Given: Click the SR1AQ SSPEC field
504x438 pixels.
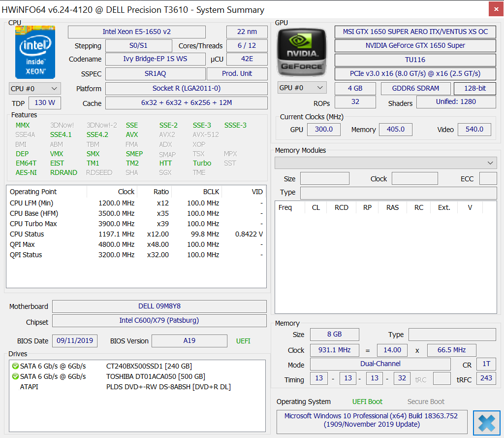Looking at the screenshot, I should pyautogui.click(x=155, y=74).
